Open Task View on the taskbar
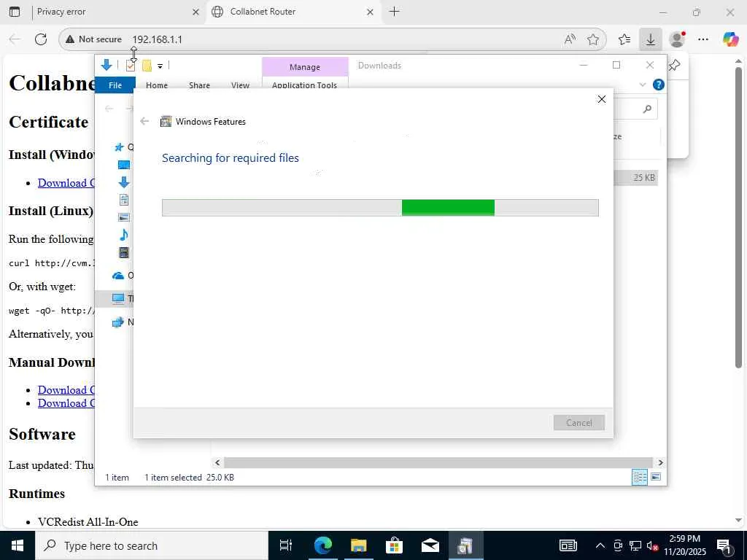 286,545
